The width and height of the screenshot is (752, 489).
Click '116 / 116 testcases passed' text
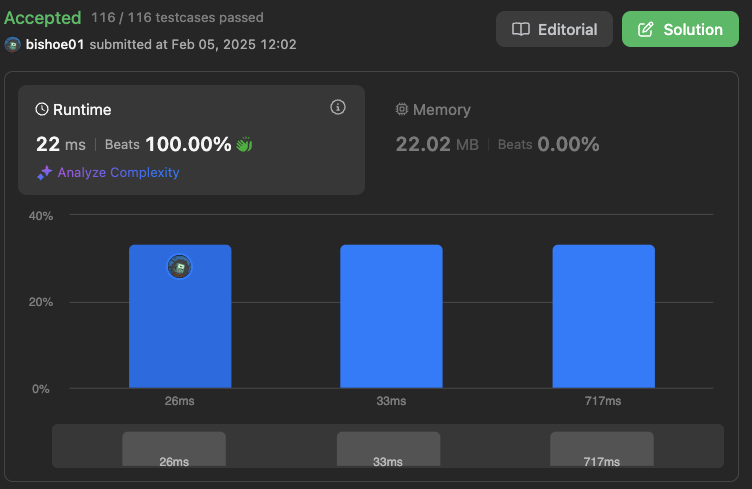coord(177,18)
